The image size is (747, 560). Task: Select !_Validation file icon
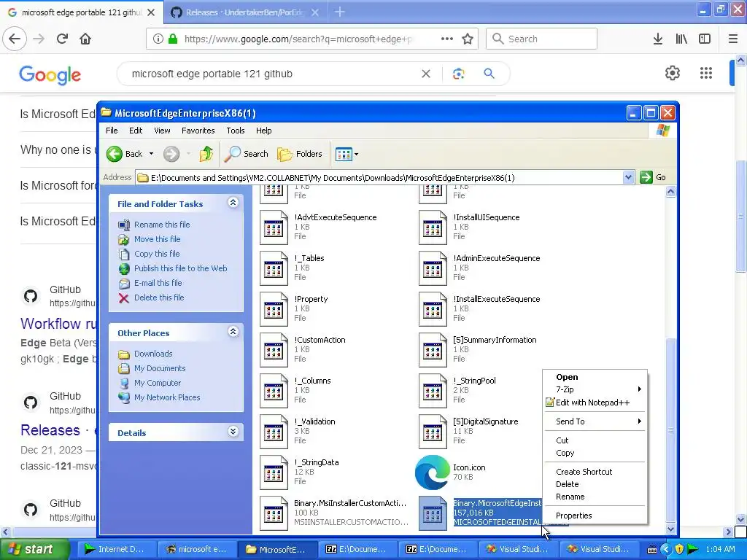pos(274,432)
